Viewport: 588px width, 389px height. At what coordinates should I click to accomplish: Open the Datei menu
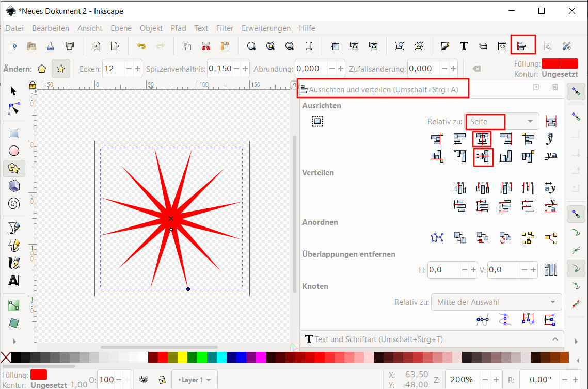pos(14,28)
